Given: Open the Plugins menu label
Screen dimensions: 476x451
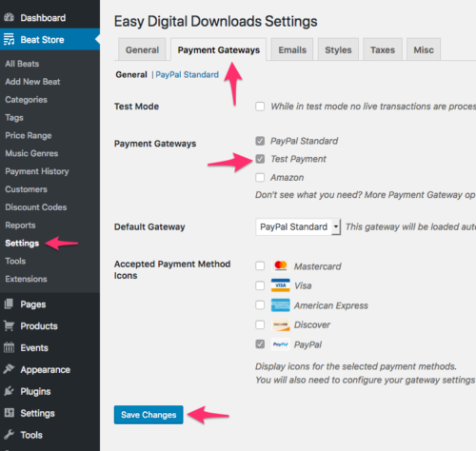Looking at the screenshot, I should (35, 391).
